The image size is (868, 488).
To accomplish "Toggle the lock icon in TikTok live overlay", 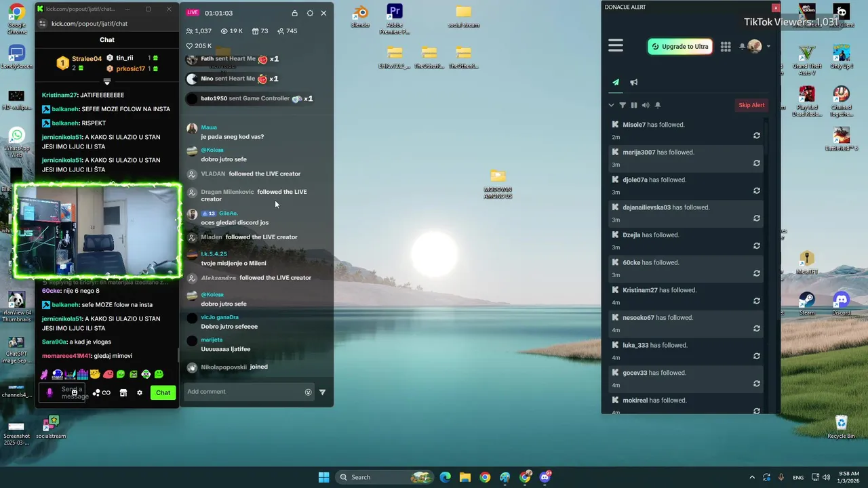I will 294,13.
